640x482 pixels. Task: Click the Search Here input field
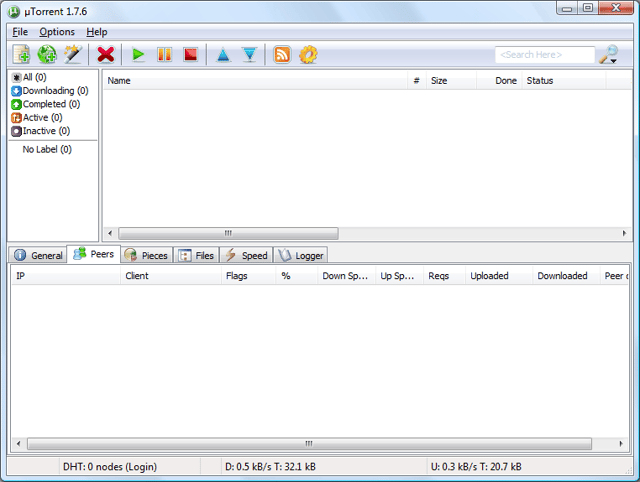click(544, 55)
